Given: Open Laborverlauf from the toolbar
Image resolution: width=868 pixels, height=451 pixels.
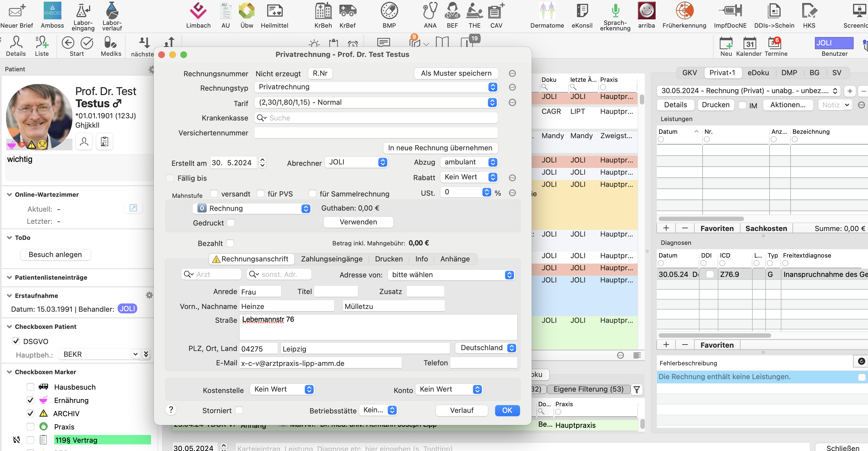Looking at the screenshot, I should pos(112,16).
